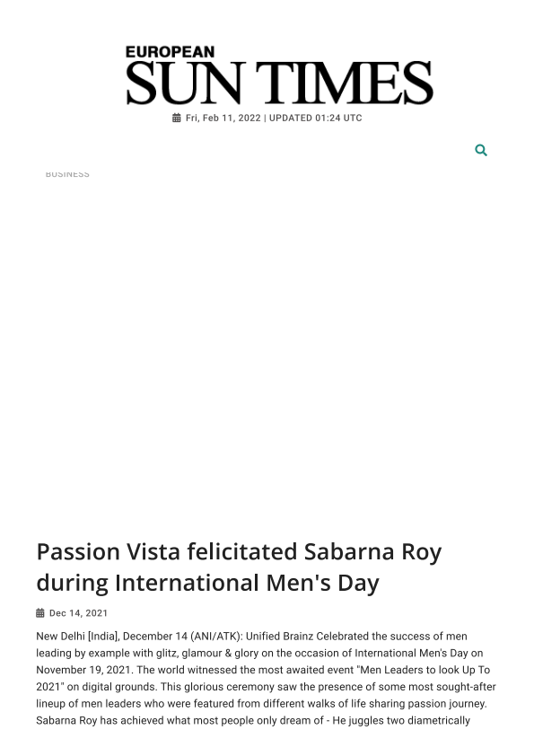Click the Fri, Feb 11, 2022 header date
Viewport: 534px width, 756px height.
(223, 119)
